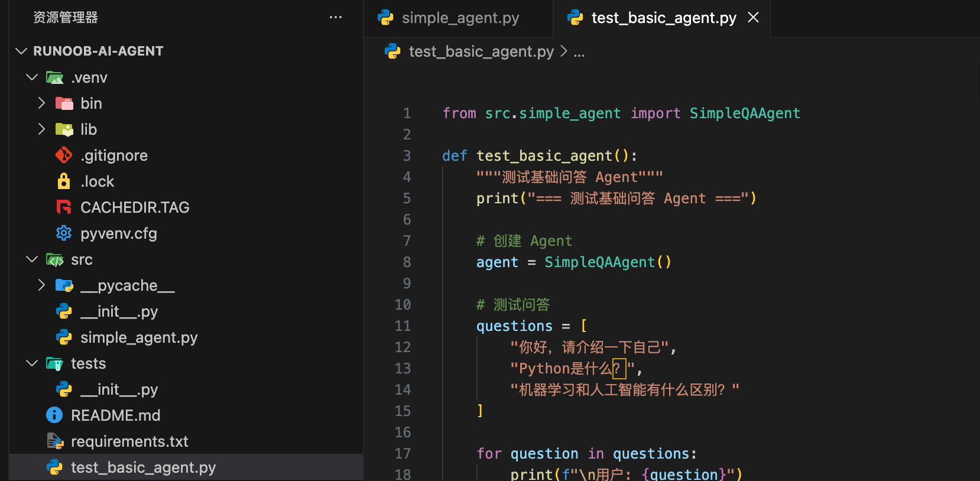The width and height of the screenshot is (980, 481).
Task: Click line number 11 in the gutter
Action: pos(403,326)
